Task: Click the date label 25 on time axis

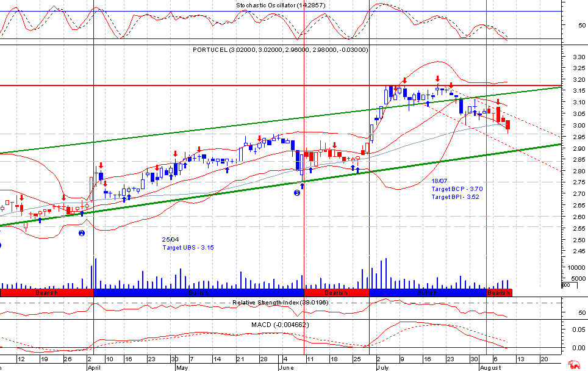Action: click(357, 359)
